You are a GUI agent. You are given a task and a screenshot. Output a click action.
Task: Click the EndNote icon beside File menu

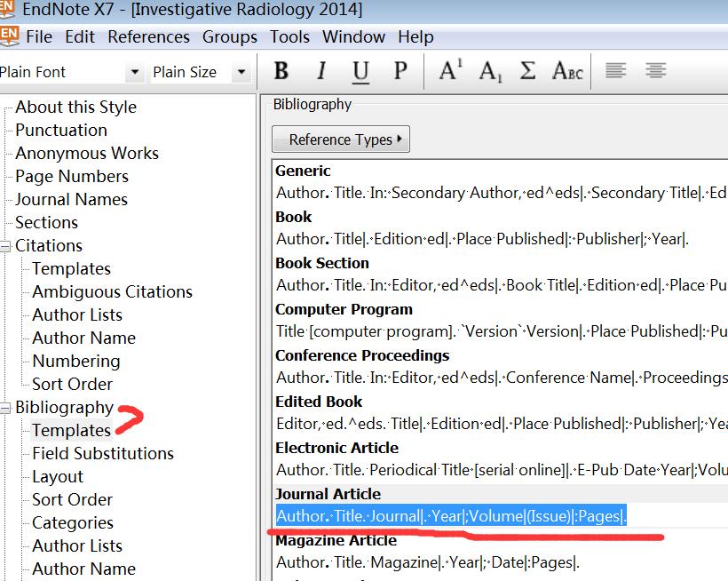(x=9, y=36)
